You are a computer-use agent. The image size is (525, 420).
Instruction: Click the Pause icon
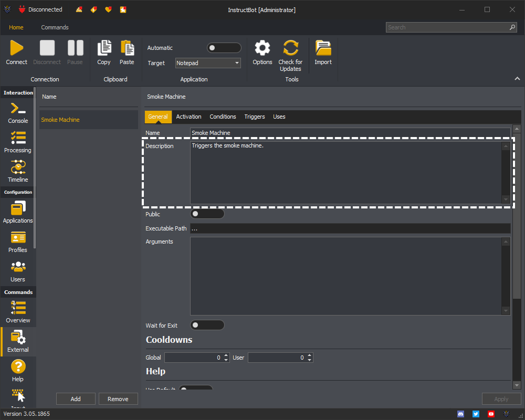pyautogui.click(x=75, y=48)
